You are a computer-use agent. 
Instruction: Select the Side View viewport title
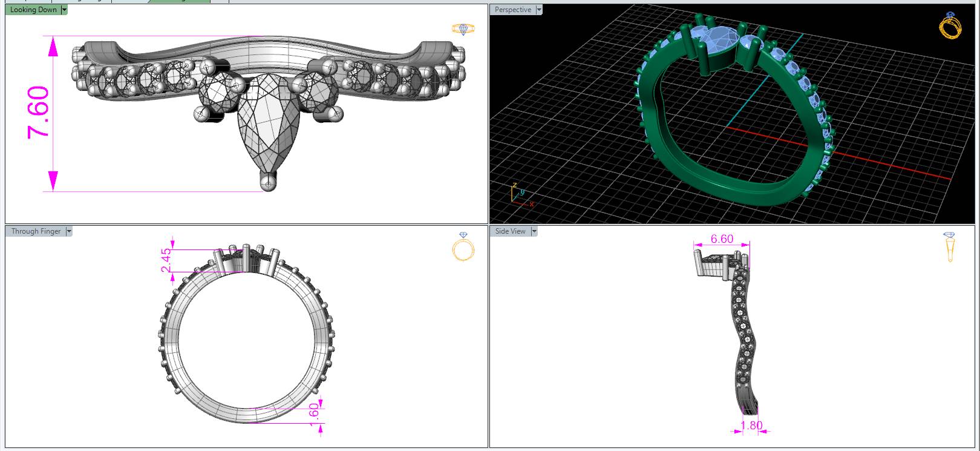[x=511, y=231]
